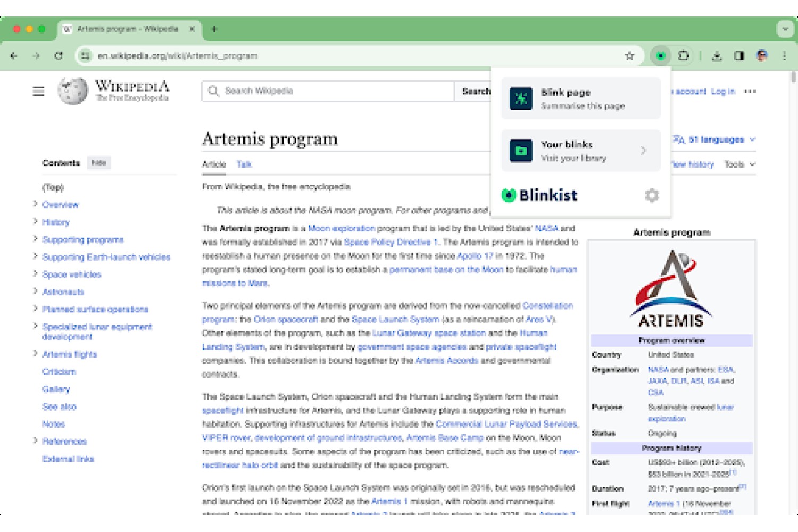798x532 pixels.
Task: Open the Artemis 1 link in infobox
Action: 664,504
